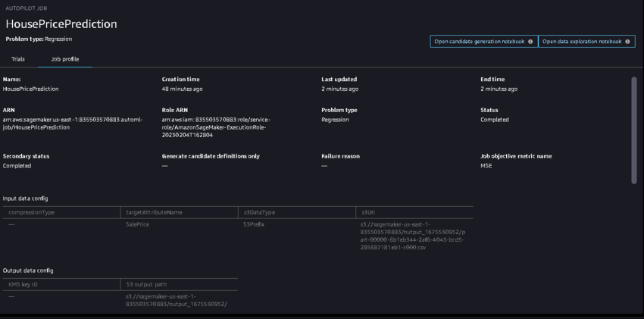Click the AUTOPILOT JOB header label
The width and height of the screenshot is (644, 319).
[x=27, y=8]
